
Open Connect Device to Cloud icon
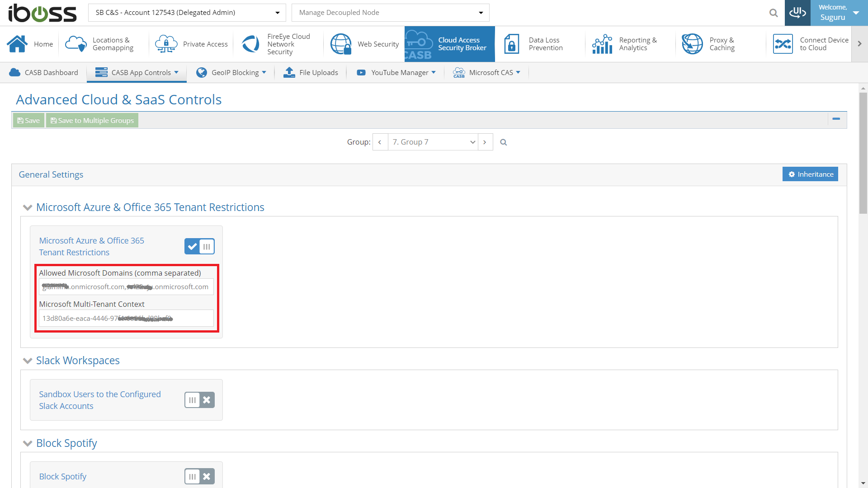(x=783, y=44)
